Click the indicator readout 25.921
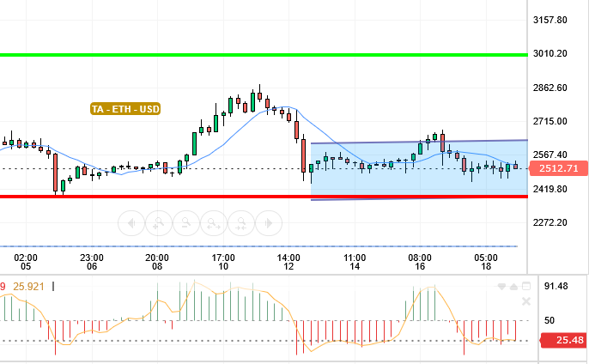This screenshot has width=595, height=364. point(28,287)
